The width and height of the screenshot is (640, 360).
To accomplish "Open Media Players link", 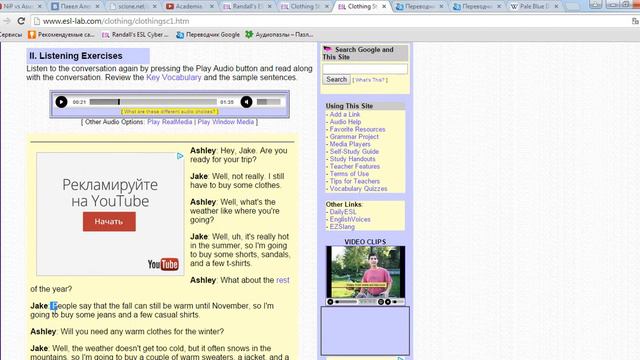I will 350,144.
